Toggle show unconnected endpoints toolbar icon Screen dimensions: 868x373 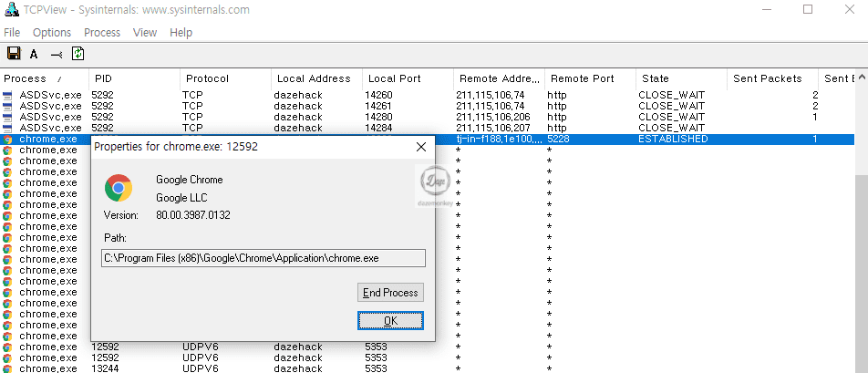pos(56,54)
